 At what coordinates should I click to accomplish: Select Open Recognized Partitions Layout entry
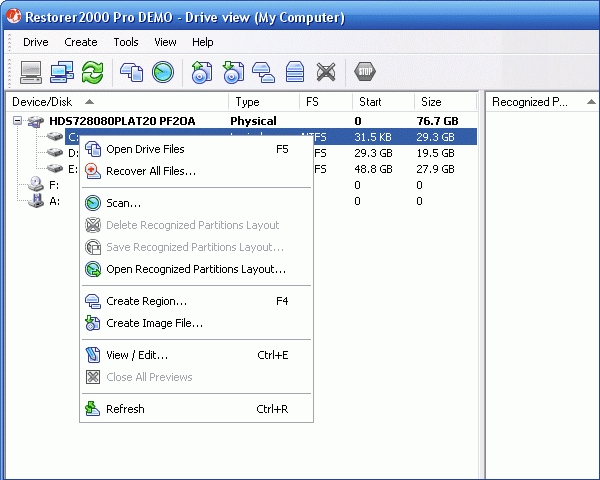[x=195, y=269]
